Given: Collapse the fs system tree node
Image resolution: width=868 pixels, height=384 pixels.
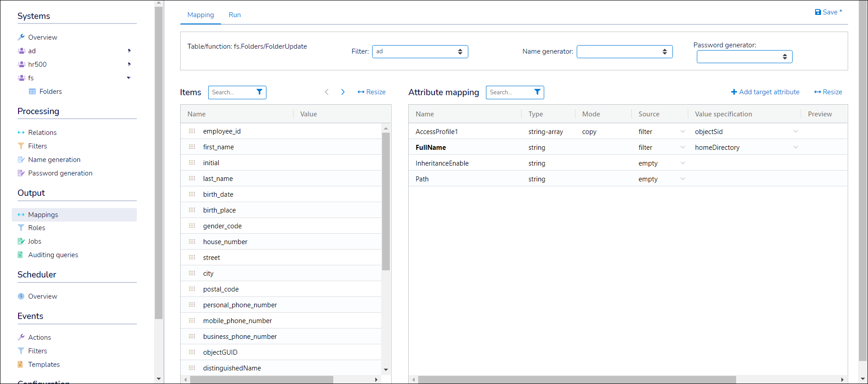Looking at the screenshot, I should [129, 78].
